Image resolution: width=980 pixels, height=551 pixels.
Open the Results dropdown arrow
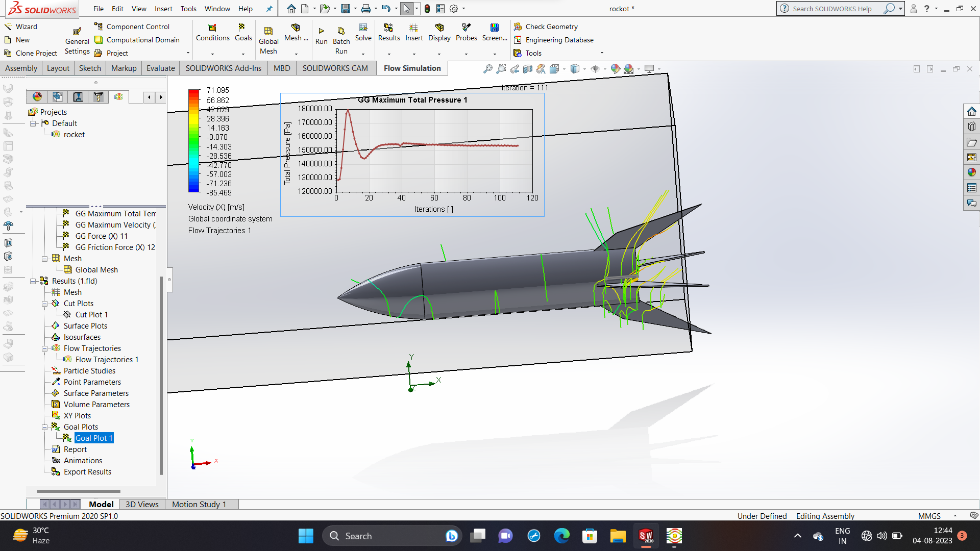pyautogui.click(x=388, y=54)
